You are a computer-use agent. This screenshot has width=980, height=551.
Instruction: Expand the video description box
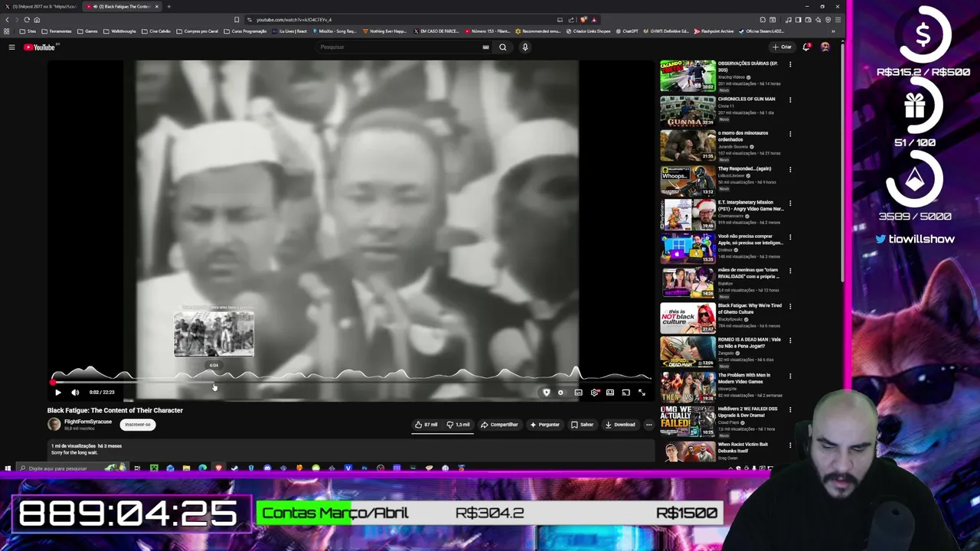351,449
